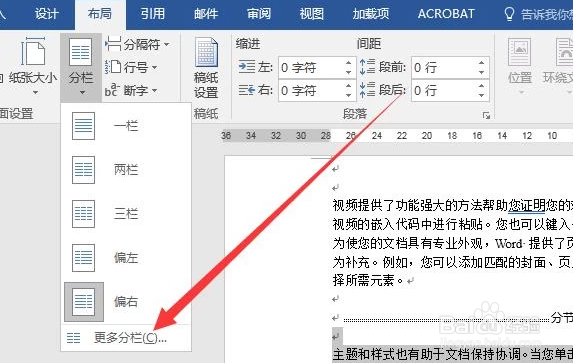Click the spacing before icon beside 段前
This screenshot has height=363, width=573.
coord(367,67)
